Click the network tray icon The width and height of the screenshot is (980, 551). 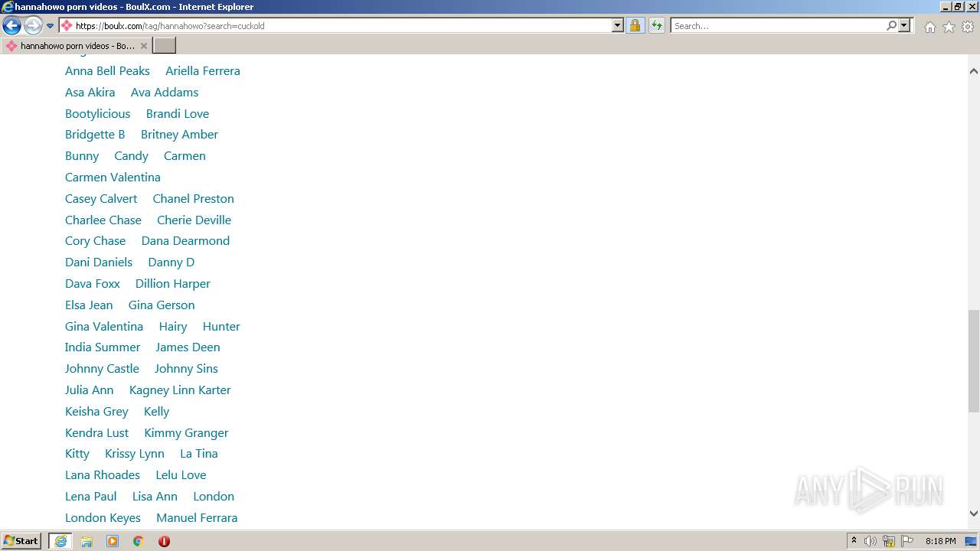(889, 541)
